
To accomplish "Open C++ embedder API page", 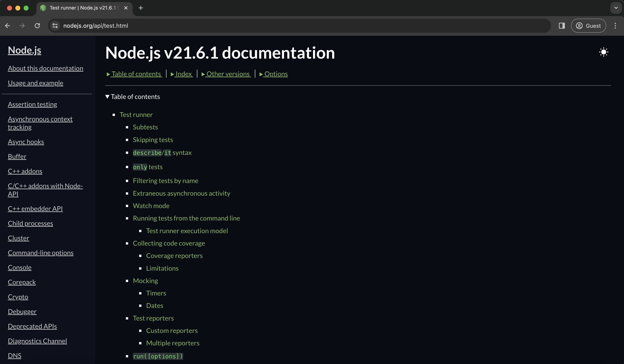I will [35, 209].
